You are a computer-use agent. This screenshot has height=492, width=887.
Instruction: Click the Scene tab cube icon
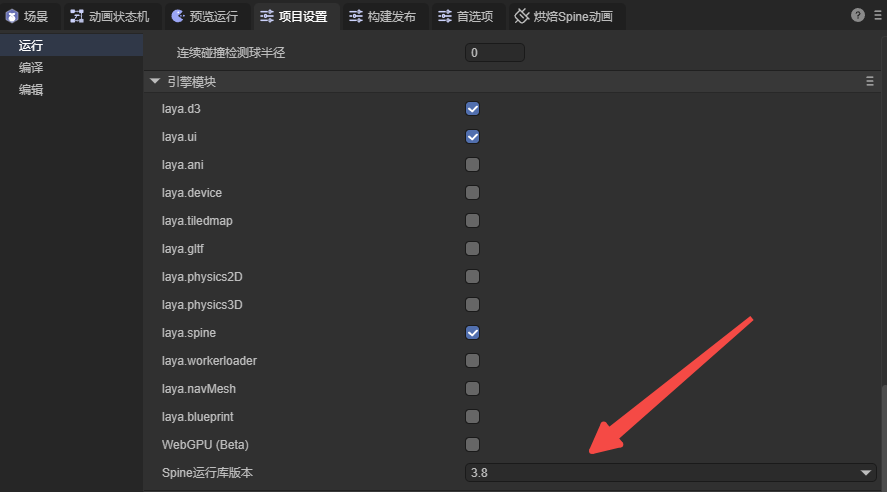(12, 16)
